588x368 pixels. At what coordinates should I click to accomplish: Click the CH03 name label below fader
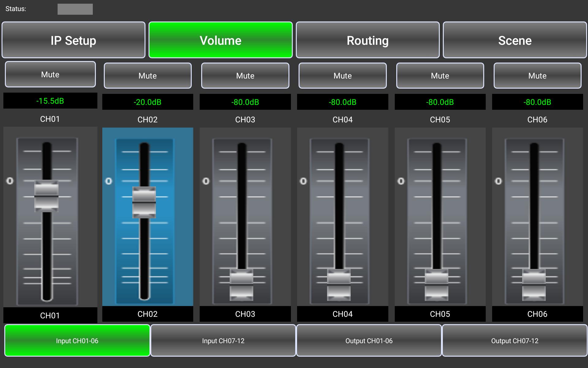(245, 314)
